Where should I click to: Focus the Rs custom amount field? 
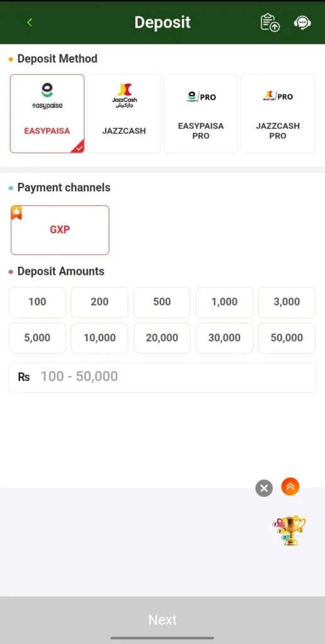tap(162, 377)
